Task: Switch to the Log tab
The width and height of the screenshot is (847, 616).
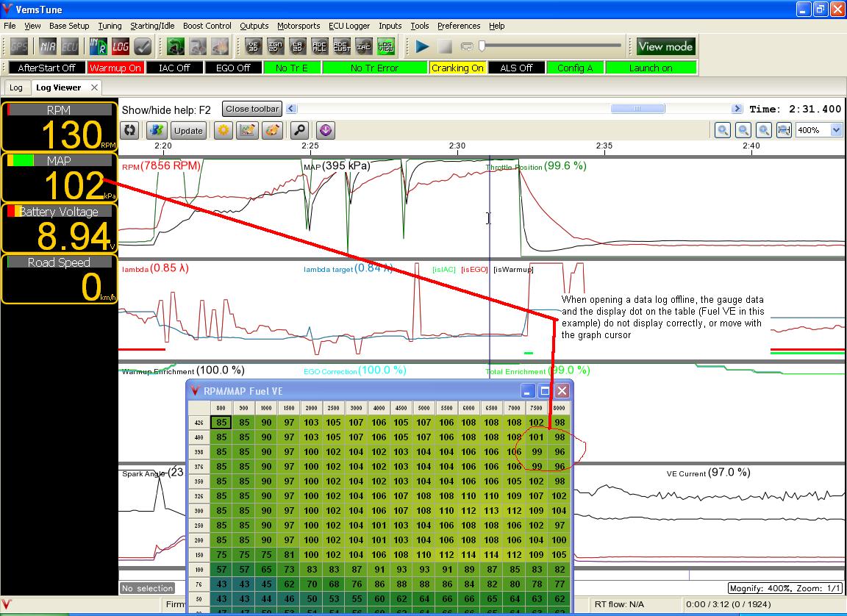Action: [x=16, y=87]
